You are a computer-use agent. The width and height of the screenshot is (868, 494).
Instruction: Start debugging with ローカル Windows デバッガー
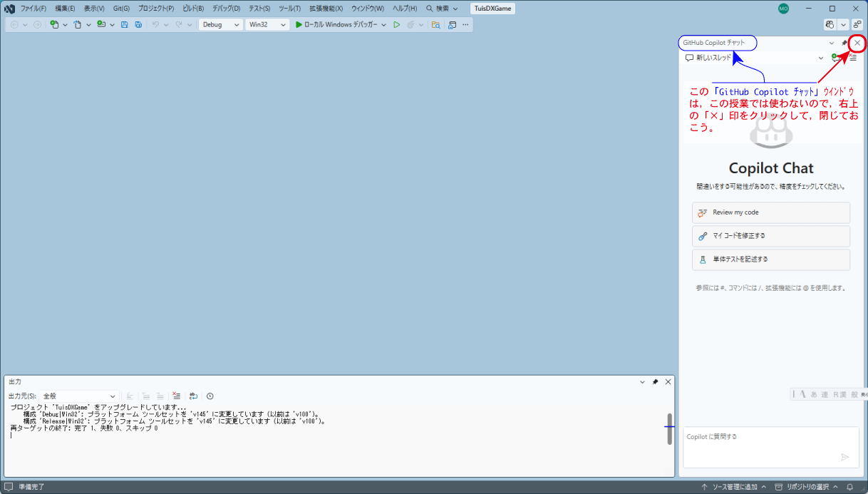tap(336, 24)
